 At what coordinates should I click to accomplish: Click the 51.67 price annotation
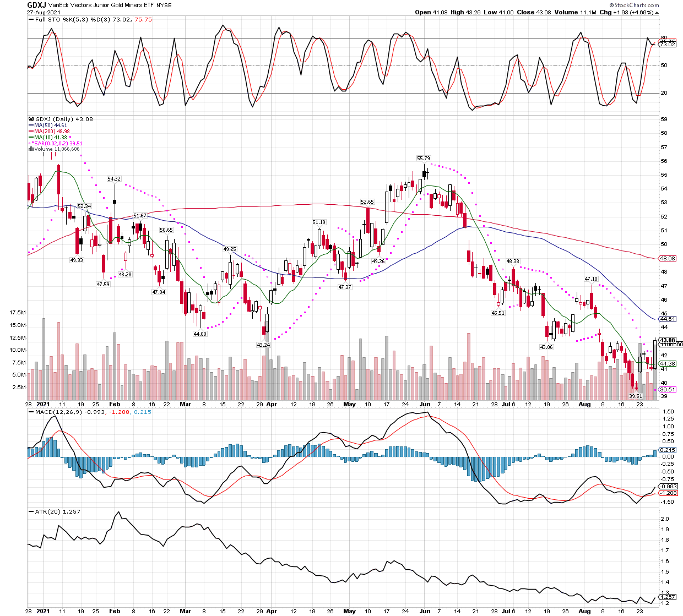coord(140,216)
